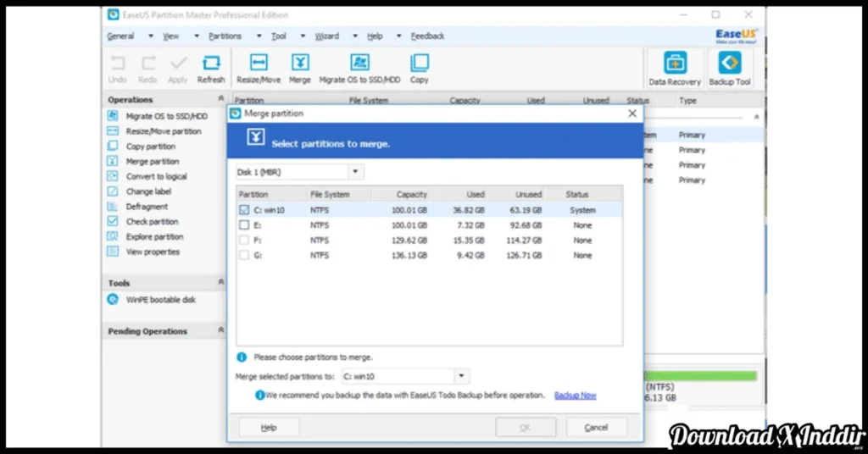
Task: Open the Wizard menu
Action: tap(326, 36)
